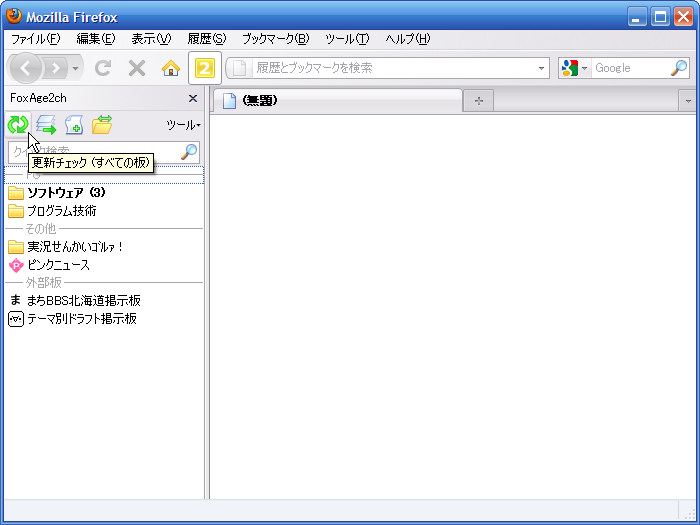Open the ブックマーク menu

(275, 39)
